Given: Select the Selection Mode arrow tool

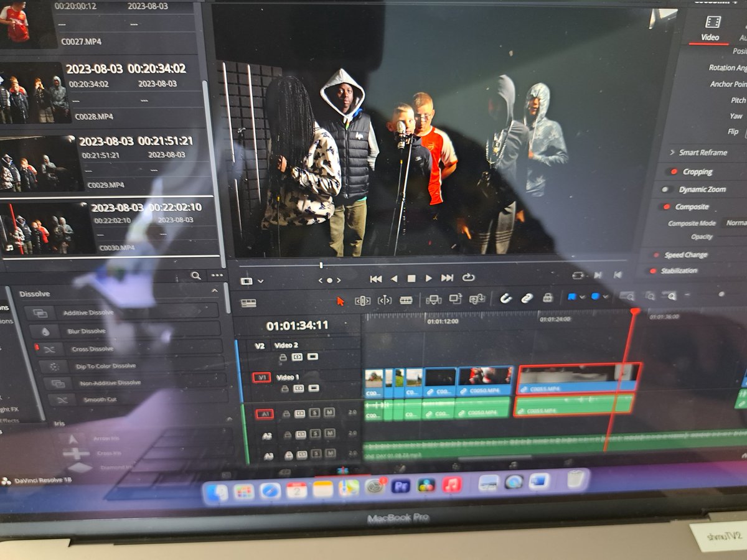Looking at the screenshot, I should click(341, 301).
